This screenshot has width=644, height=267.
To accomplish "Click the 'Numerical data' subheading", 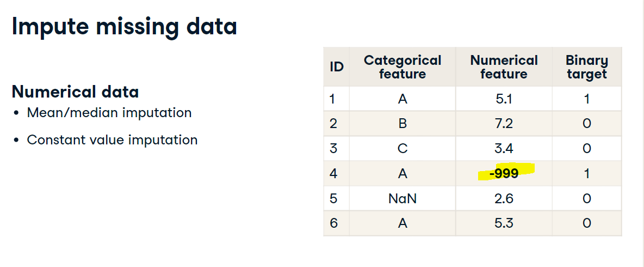I will (x=75, y=92).
